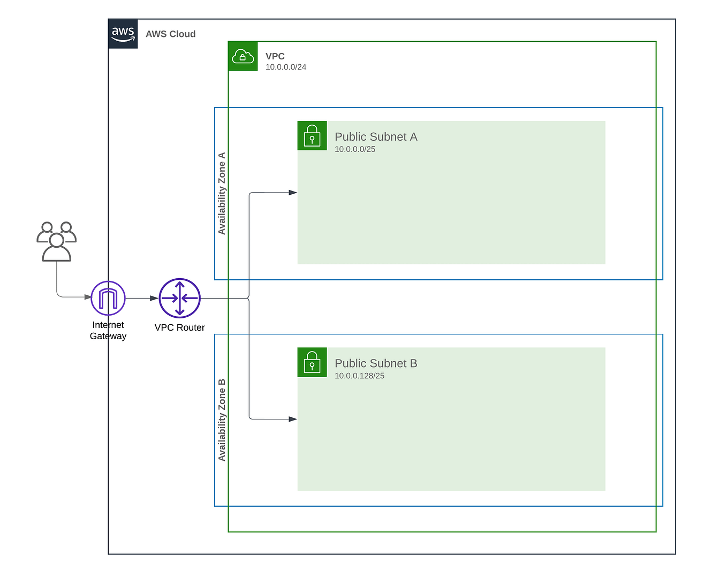Click the 'Internet Gateway' caption
The width and height of the screenshot is (727, 588).
108,331
